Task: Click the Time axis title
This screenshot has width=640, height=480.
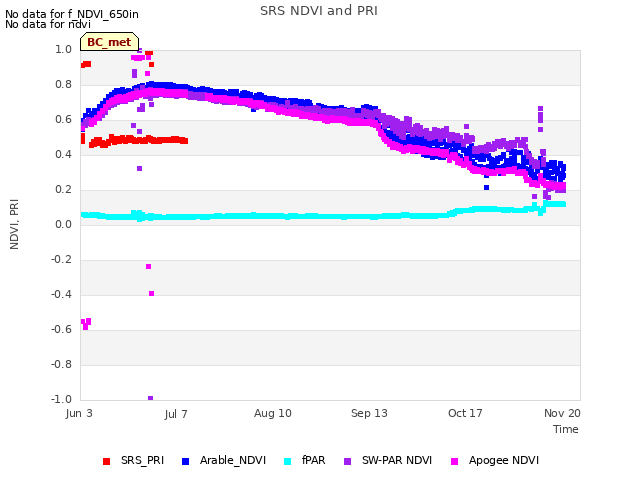Action: pyautogui.click(x=566, y=429)
